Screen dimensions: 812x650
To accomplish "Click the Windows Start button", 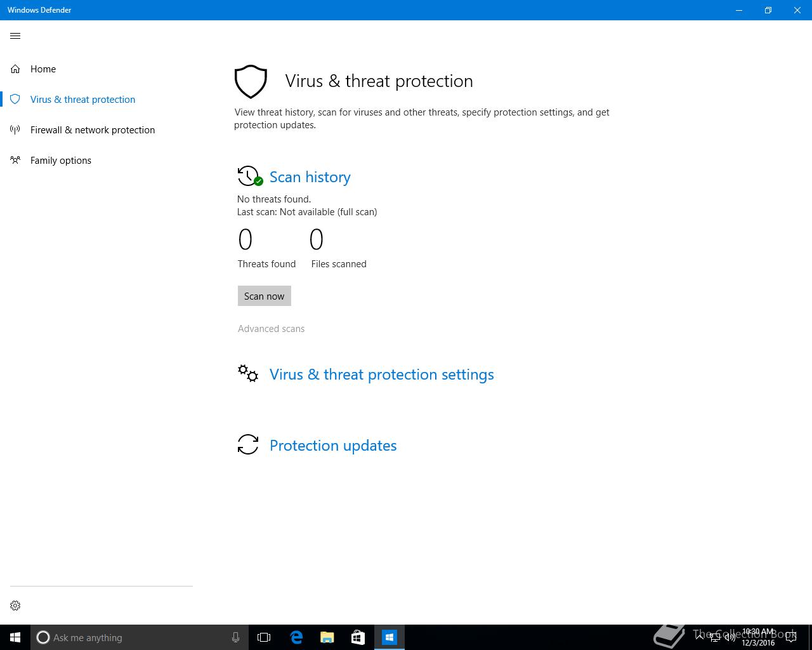I will pyautogui.click(x=15, y=637).
